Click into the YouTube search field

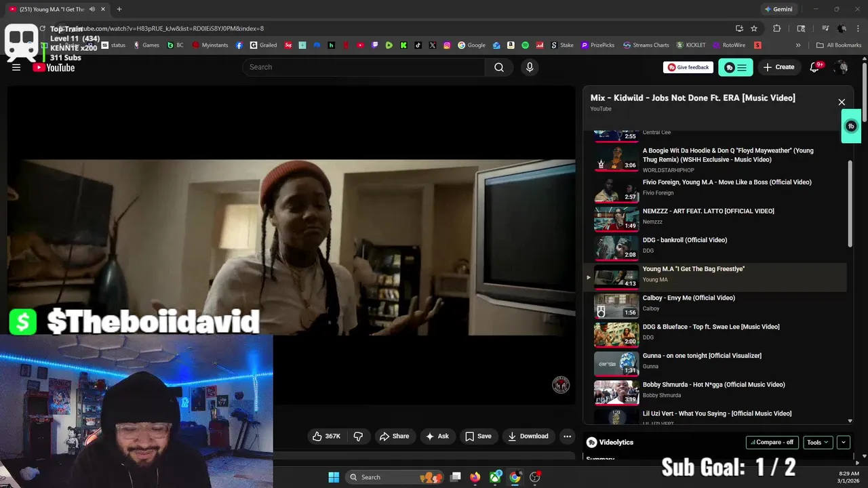point(363,67)
